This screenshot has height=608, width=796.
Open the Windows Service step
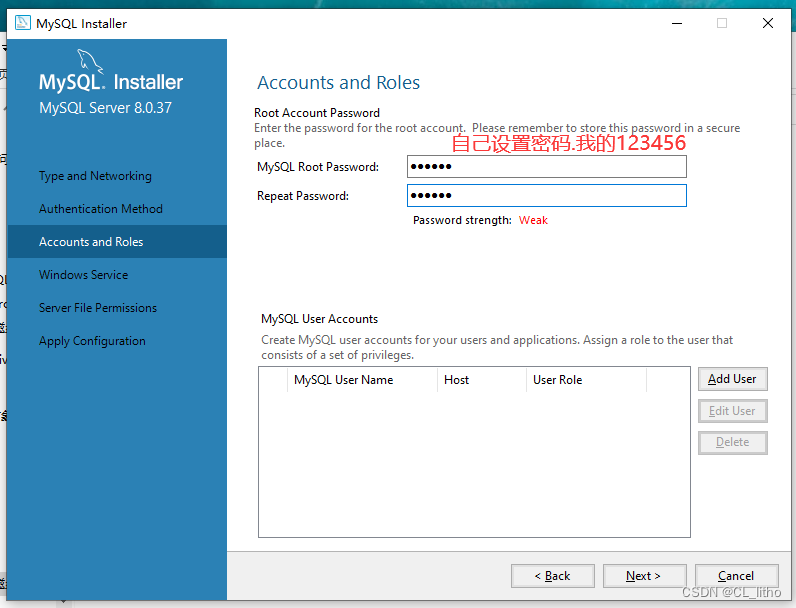(x=83, y=275)
